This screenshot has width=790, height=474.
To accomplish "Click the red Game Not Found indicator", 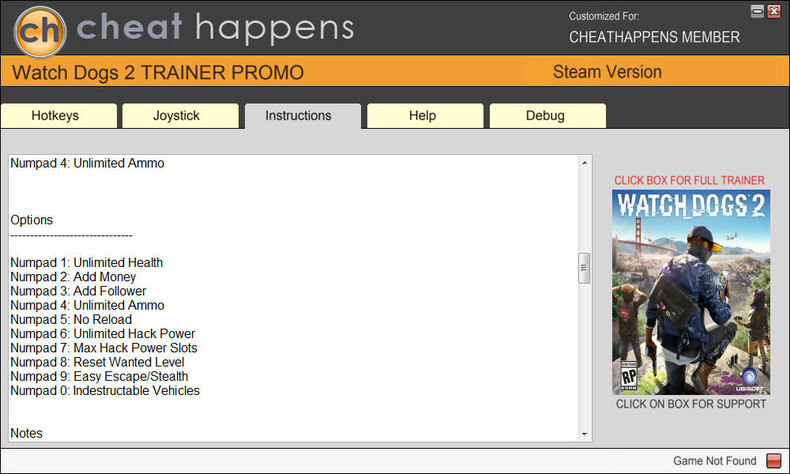I will tap(773, 460).
